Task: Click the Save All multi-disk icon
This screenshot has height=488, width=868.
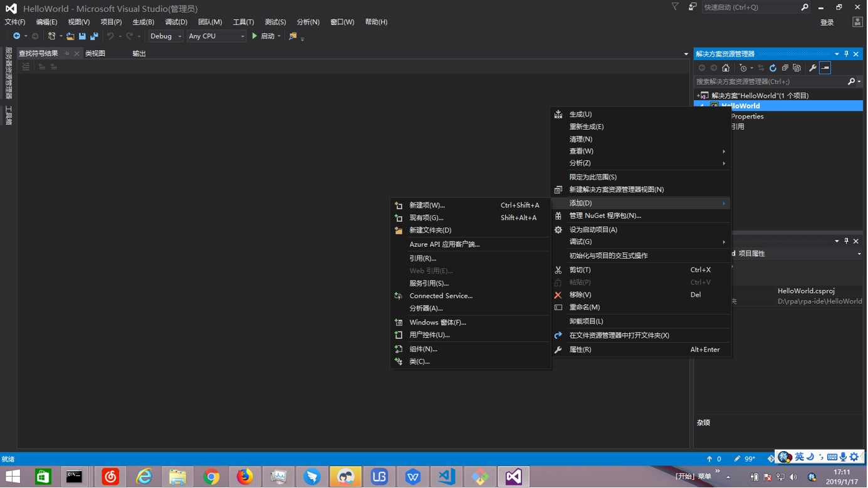Action: [94, 36]
